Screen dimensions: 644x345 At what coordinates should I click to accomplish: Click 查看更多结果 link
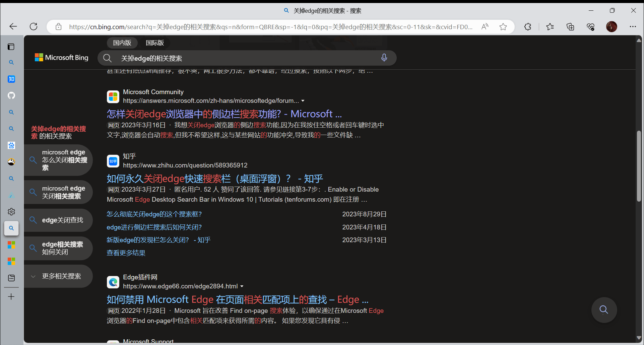(x=126, y=253)
